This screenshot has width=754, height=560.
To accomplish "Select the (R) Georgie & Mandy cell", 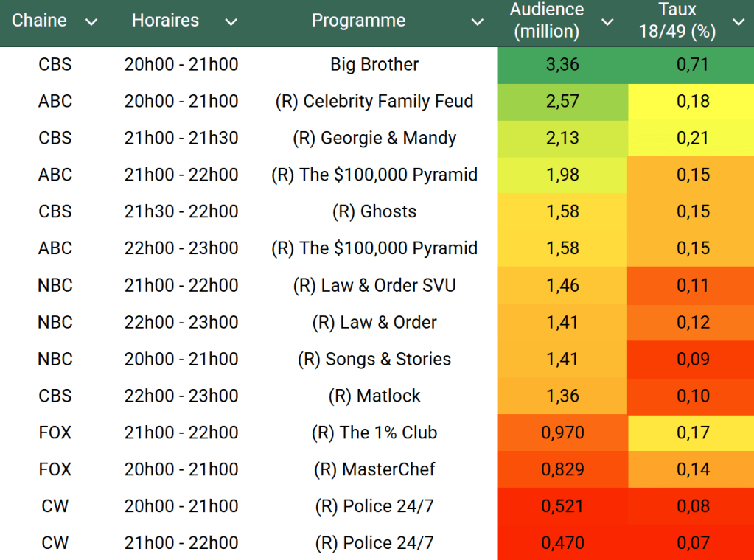I will pos(374,139).
